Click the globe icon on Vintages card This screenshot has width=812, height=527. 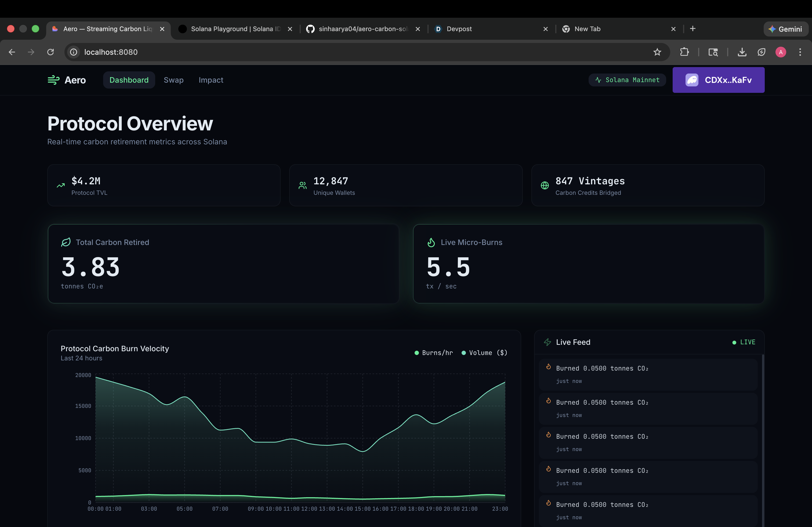point(545,185)
